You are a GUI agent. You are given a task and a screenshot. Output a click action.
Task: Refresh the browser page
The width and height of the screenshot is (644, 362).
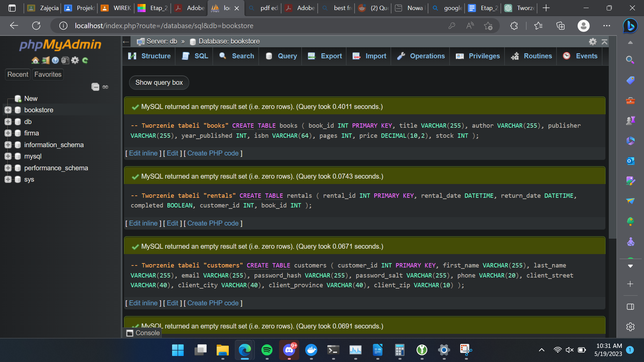36,25
